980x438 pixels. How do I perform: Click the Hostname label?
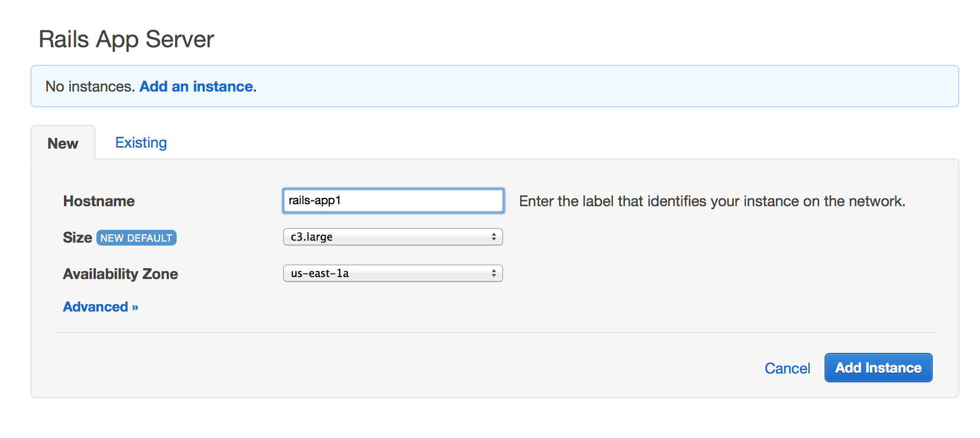[99, 201]
